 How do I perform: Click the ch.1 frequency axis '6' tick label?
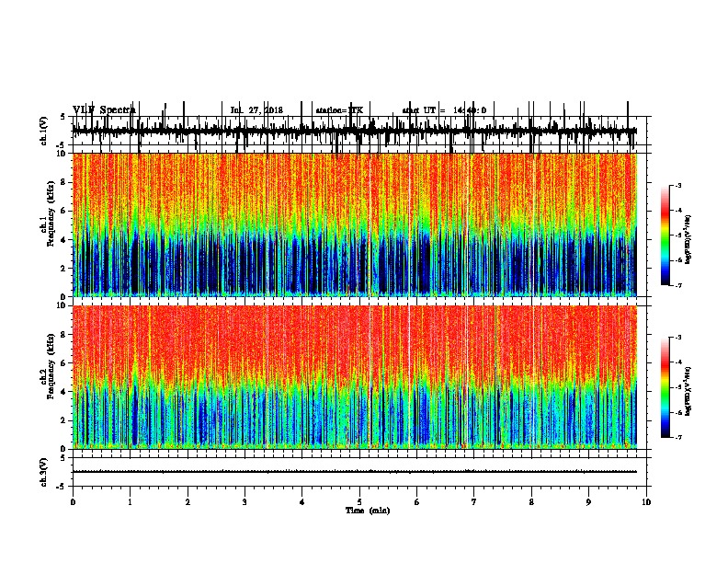pyautogui.click(x=63, y=211)
